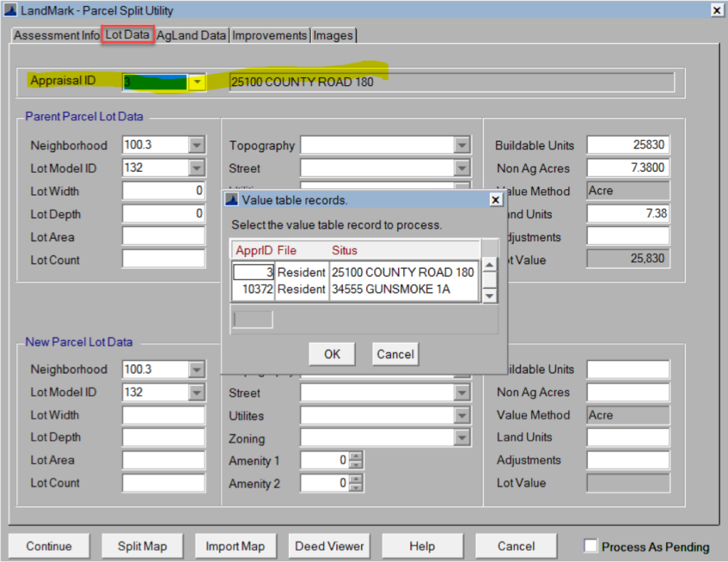Click Parent Parcel Buildable Units field
The height and width of the screenshot is (562, 728).
628,145
